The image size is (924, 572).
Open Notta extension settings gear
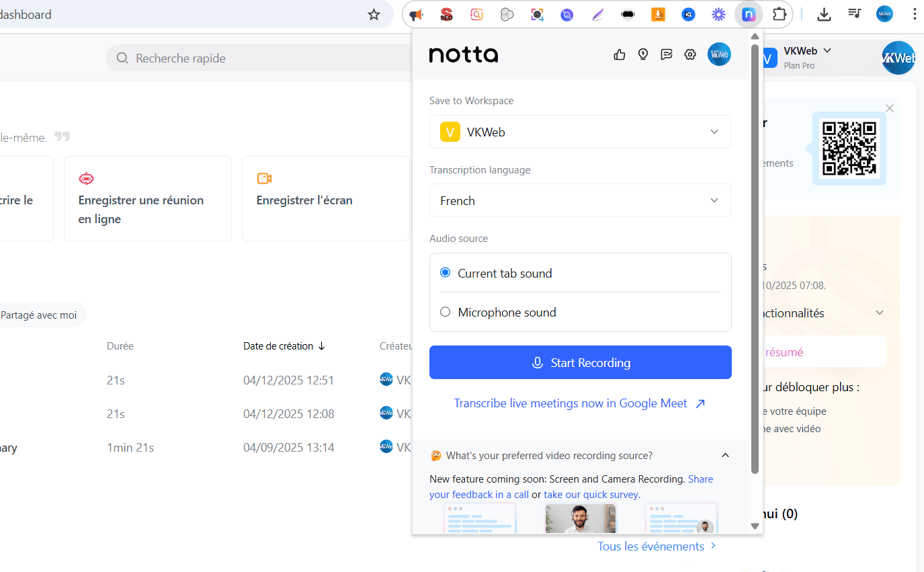pyautogui.click(x=689, y=54)
